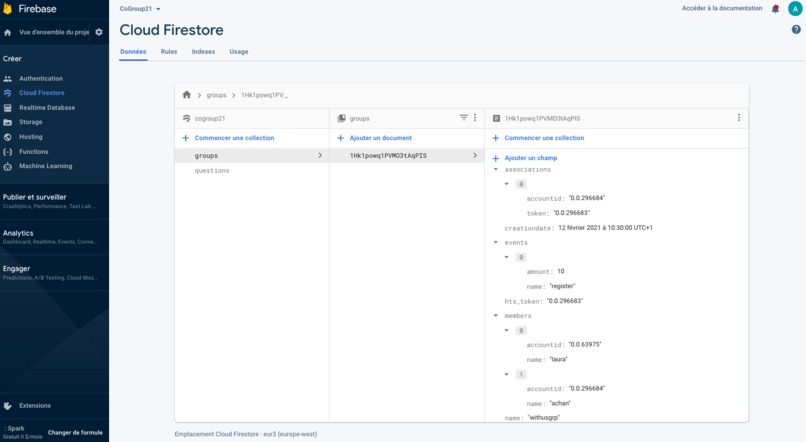Collapse events item 0

(506, 257)
